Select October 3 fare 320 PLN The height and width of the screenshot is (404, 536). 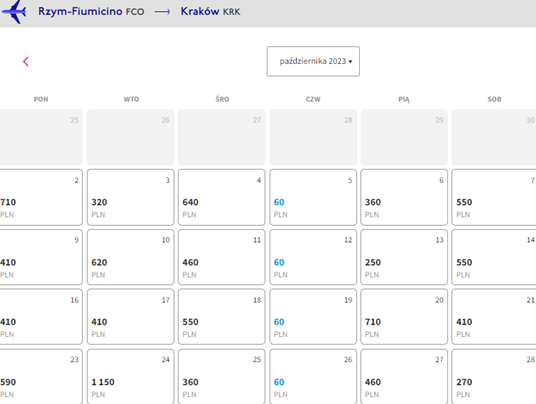(131, 197)
